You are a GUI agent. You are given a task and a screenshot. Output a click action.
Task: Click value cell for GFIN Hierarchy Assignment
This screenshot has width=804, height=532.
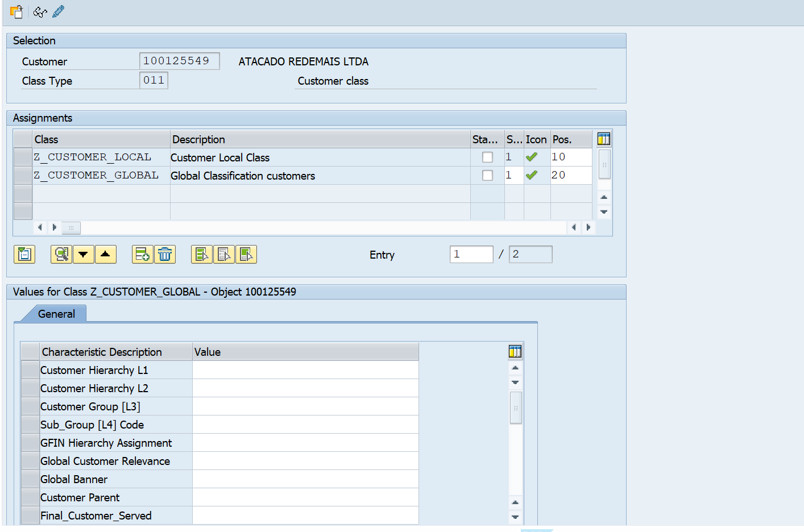(x=306, y=443)
